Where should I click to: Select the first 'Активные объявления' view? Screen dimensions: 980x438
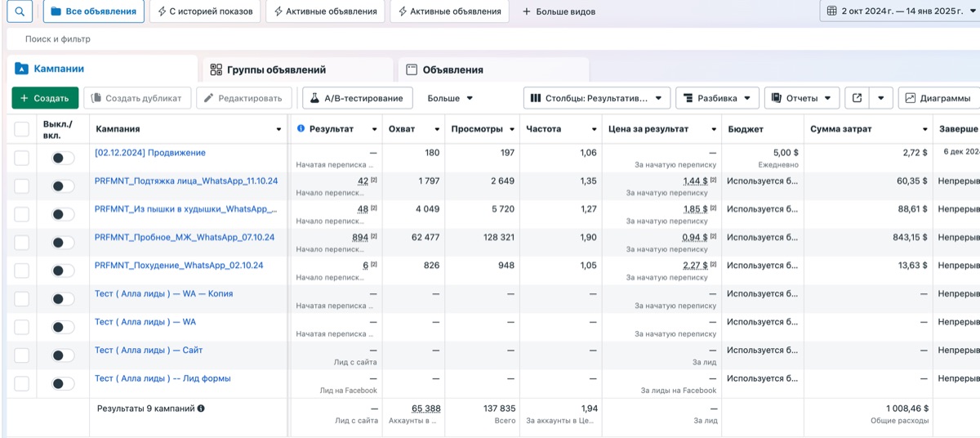327,11
